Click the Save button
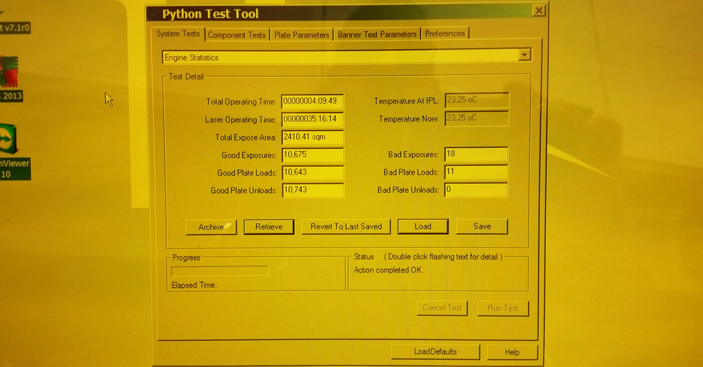 [x=482, y=226]
